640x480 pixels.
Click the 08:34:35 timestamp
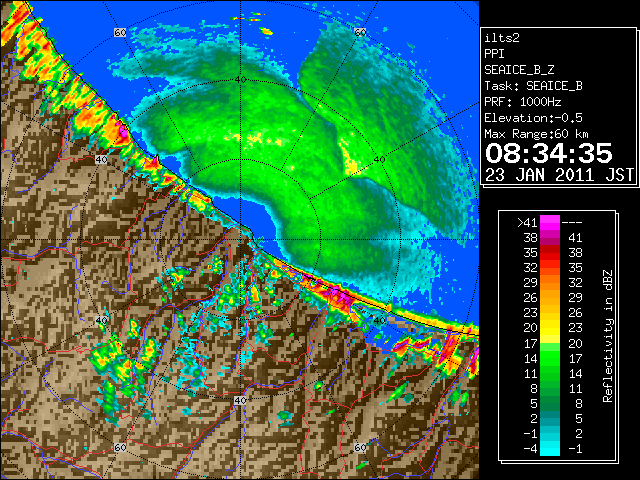tap(549, 153)
